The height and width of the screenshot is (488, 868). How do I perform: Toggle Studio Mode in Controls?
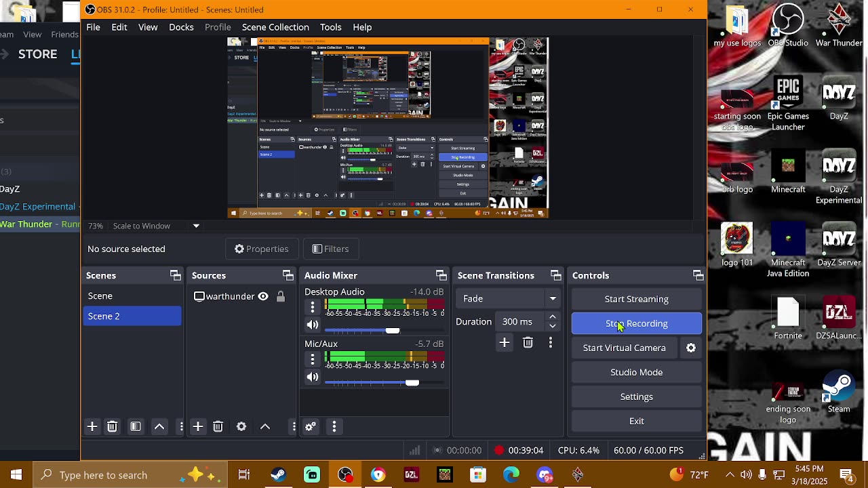637,372
